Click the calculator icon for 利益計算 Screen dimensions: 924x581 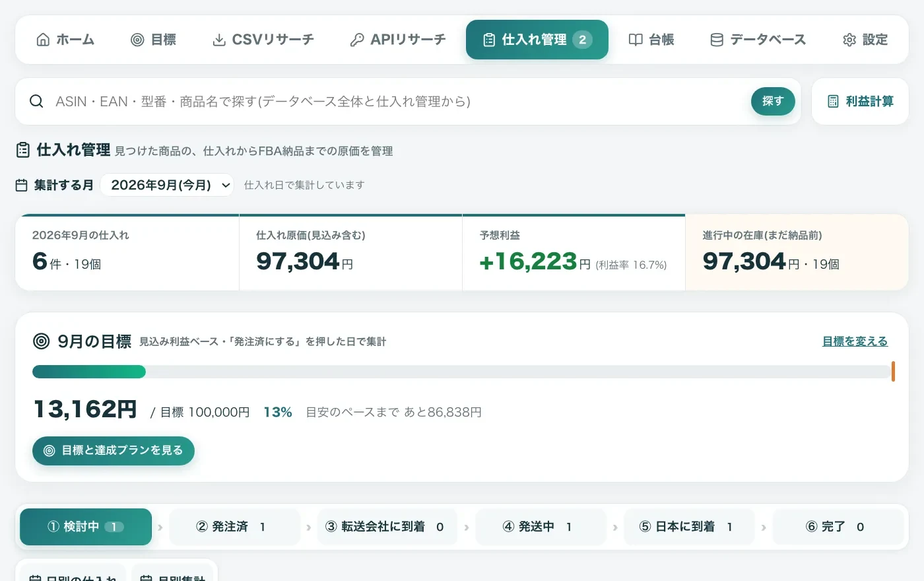(x=834, y=101)
